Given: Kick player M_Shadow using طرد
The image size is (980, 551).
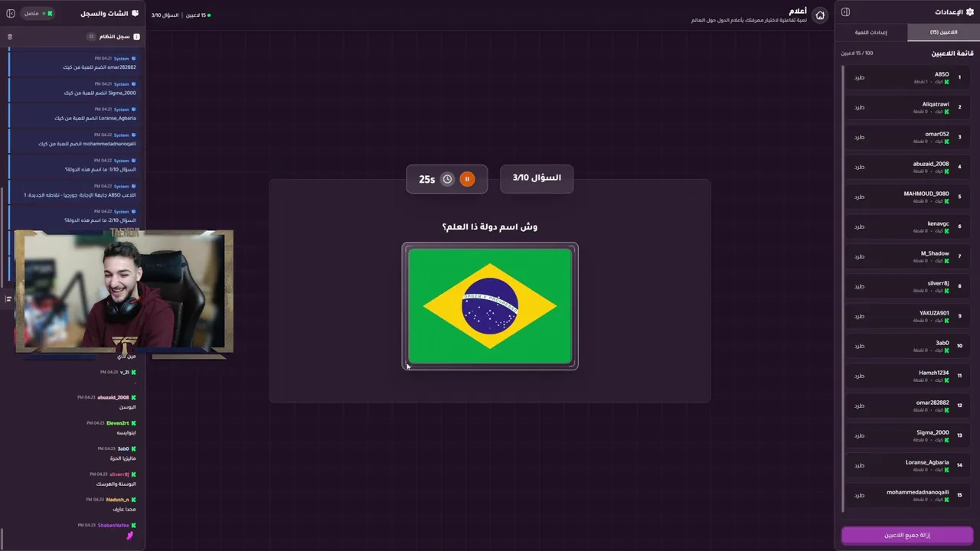Looking at the screenshot, I should (x=859, y=256).
